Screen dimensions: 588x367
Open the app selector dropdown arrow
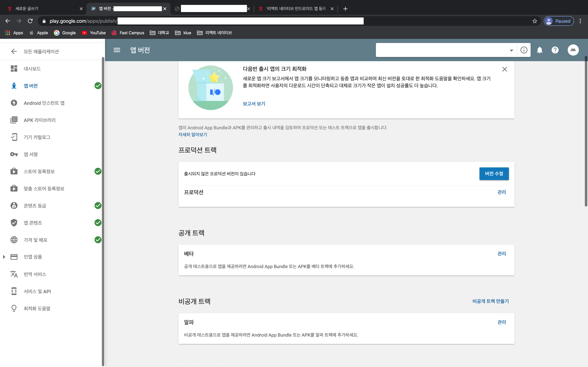[x=511, y=50]
